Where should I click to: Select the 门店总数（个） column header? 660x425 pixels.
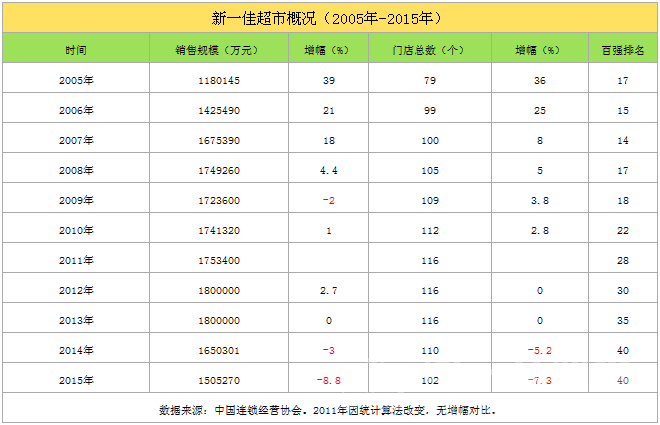[428, 50]
